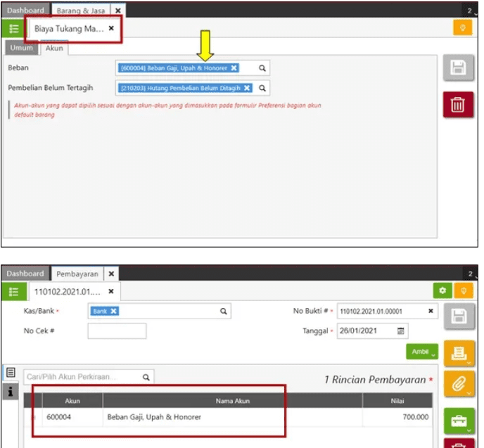Open the detail list side tab icon
The width and height of the screenshot is (484, 448).
tap(11, 373)
